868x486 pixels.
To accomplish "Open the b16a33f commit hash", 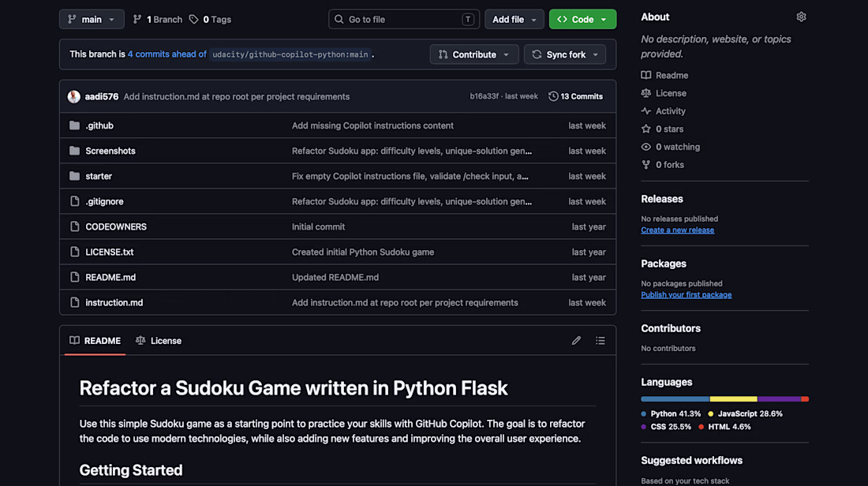I will click(484, 96).
